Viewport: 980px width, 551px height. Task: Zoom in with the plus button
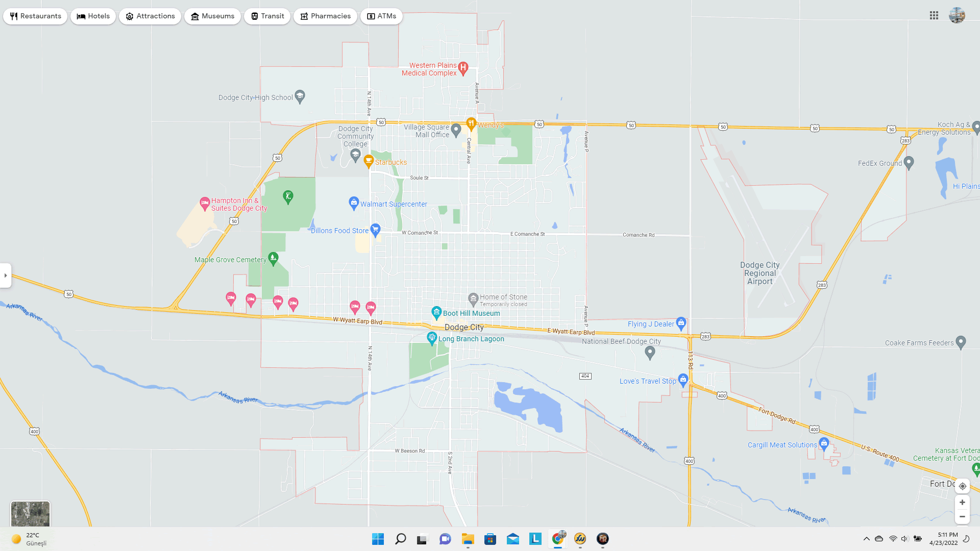(962, 503)
